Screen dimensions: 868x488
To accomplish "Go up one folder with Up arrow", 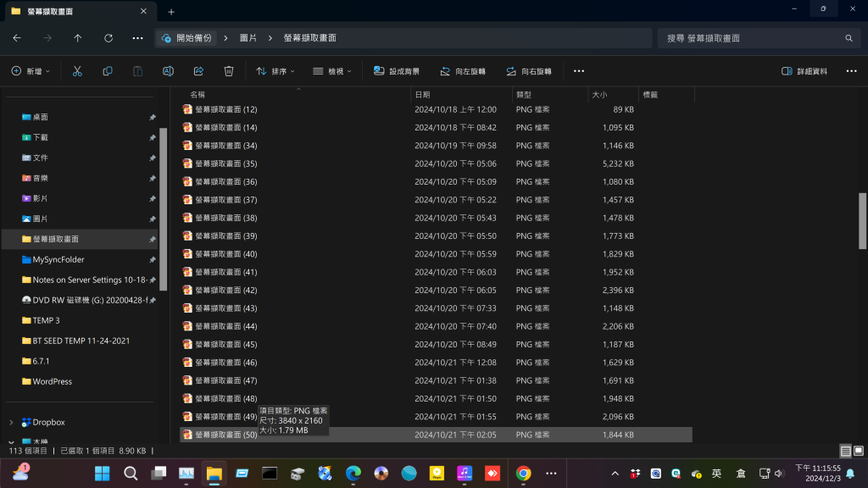I will 78,38.
